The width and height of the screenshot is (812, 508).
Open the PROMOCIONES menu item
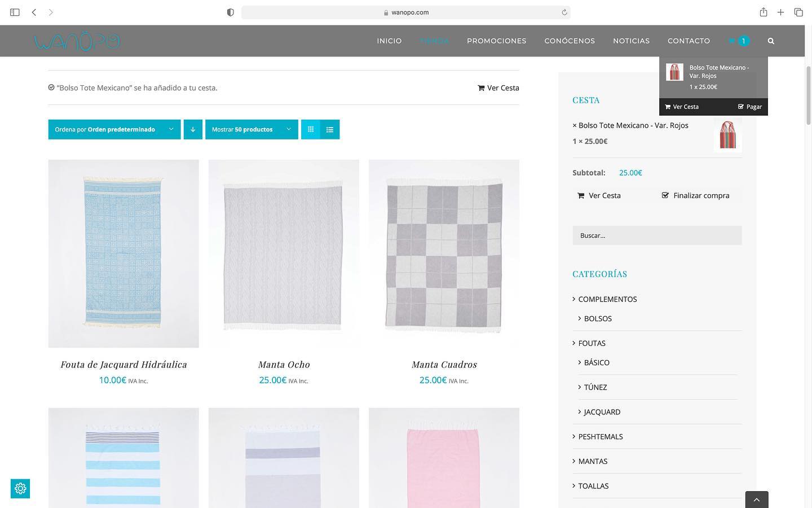click(496, 41)
